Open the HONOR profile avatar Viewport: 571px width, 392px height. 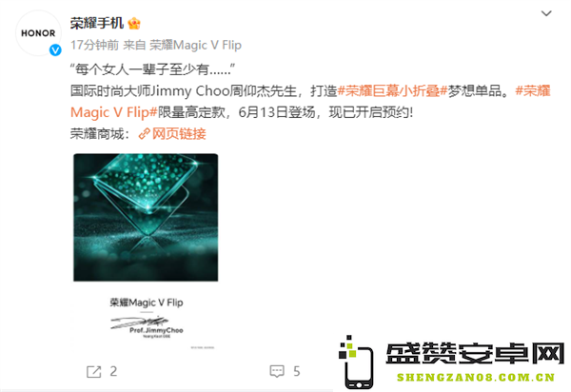[x=38, y=33]
